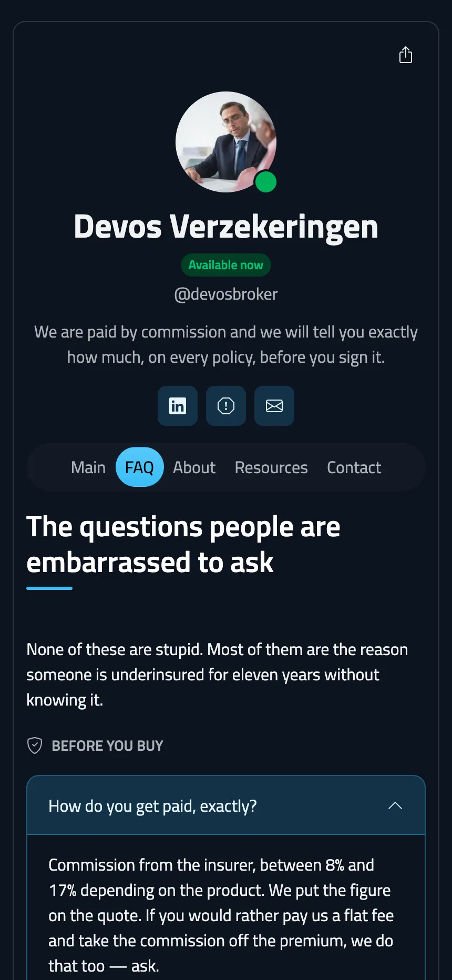Click the 'Available now' status badge
452x980 pixels.
[x=226, y=265]
